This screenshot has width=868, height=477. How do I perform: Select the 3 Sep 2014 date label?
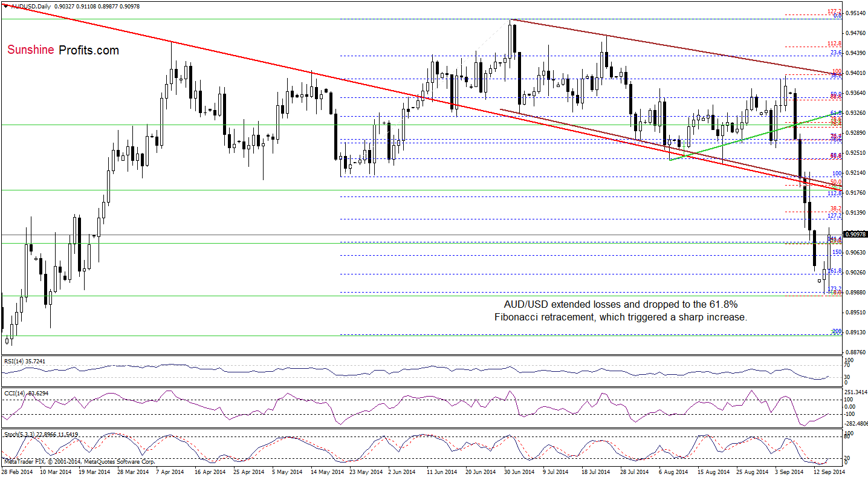[789, 472]
